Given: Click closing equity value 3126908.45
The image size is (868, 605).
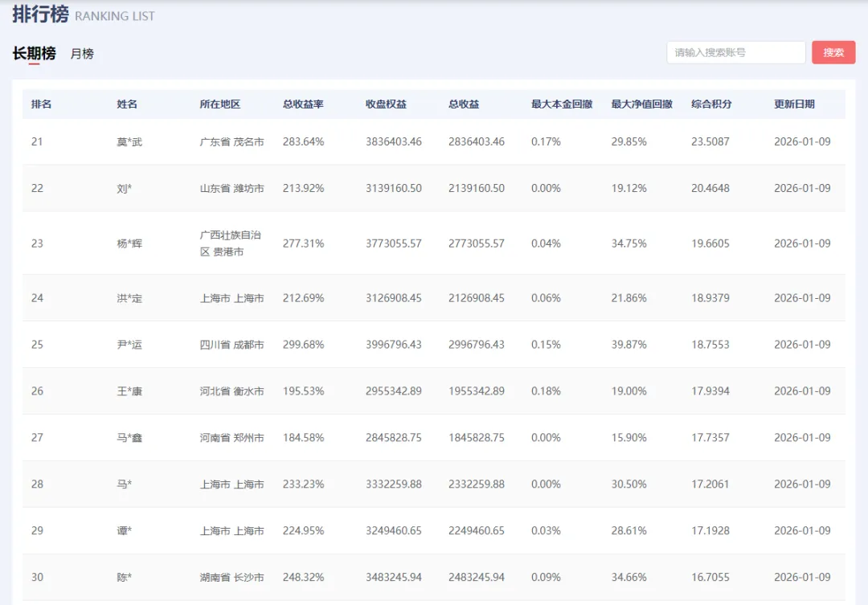Looking at the screenshot, I should (394, 298).
